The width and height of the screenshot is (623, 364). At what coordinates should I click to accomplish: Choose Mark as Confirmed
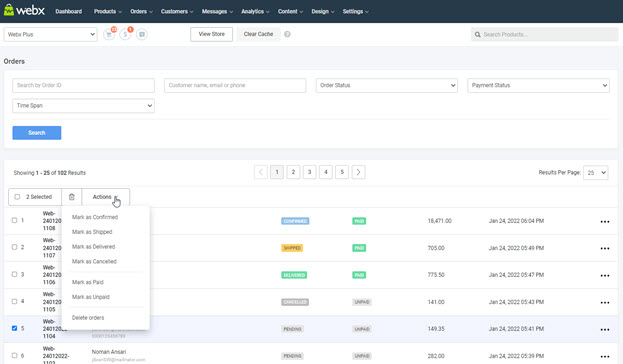(x=95, y=217)
